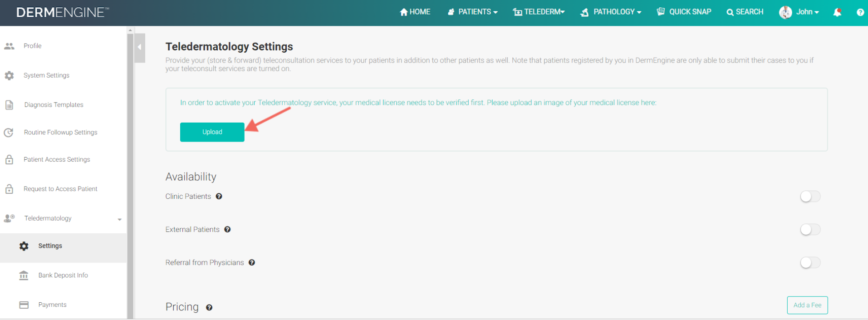Click the Referral from Physicians help icon
The image size is (868, 320).
pos(252,263)
